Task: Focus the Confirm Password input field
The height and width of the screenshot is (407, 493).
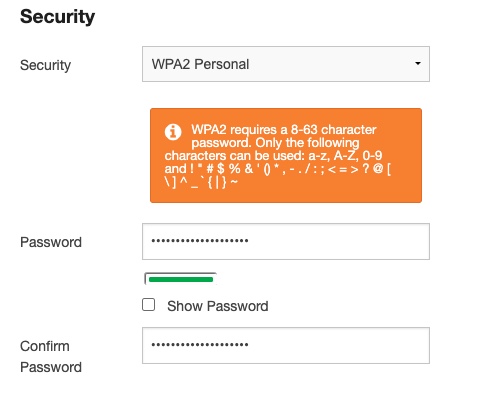Action: [x=286, y=345]
